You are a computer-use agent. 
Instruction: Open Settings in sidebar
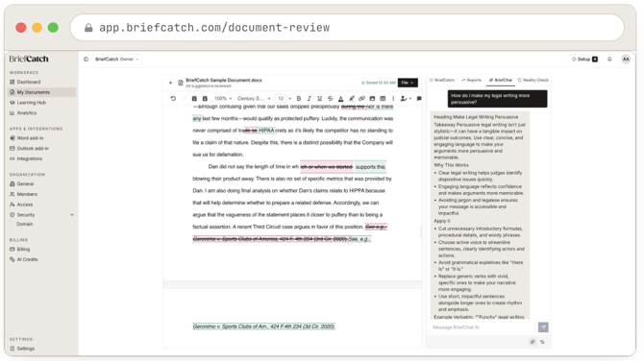(x=41, y=349)
